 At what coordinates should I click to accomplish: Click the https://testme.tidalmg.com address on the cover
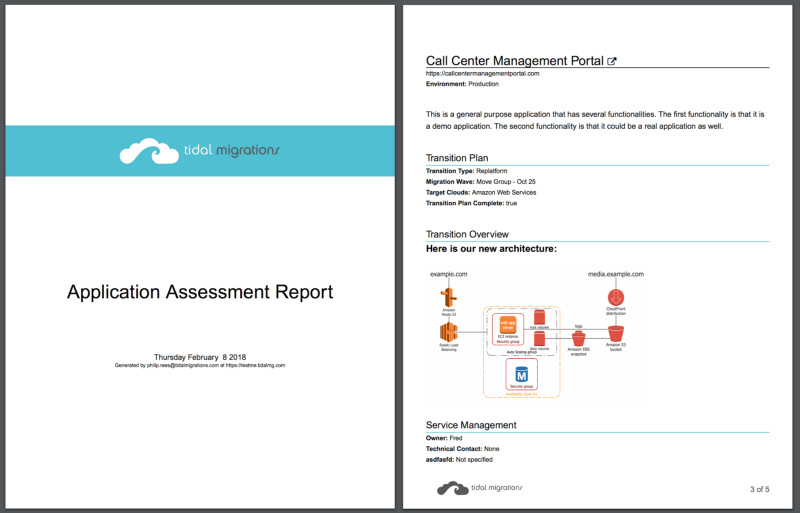(256, 365)
